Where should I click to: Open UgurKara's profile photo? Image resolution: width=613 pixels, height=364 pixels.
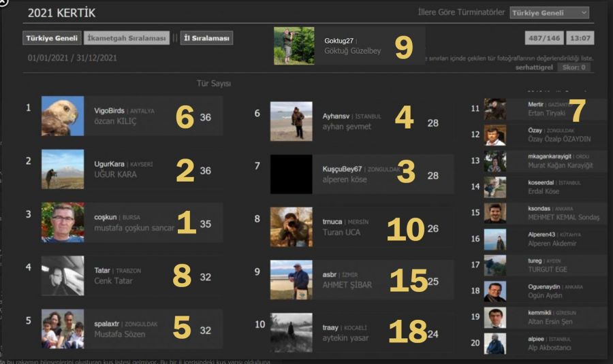pyautogui.click(x=63, y=169)
